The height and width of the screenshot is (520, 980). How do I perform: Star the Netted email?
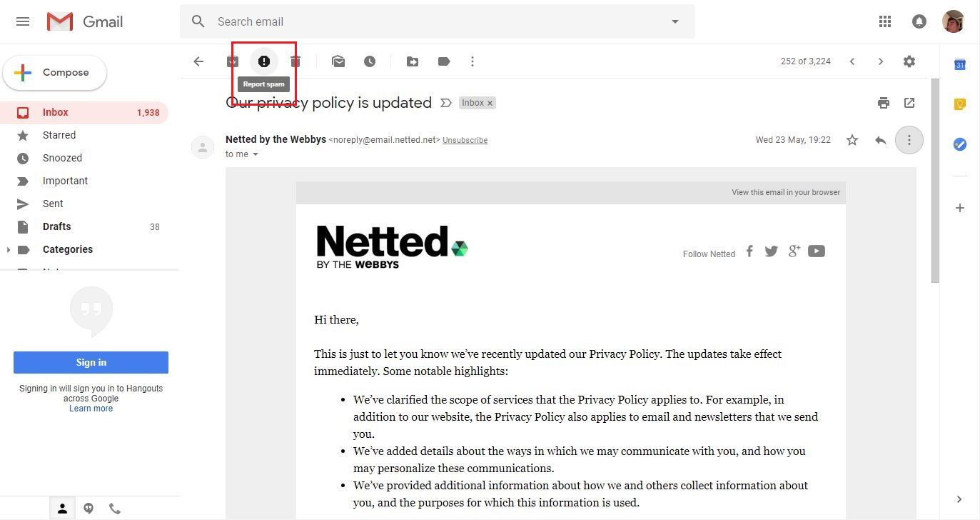point(852,140)
